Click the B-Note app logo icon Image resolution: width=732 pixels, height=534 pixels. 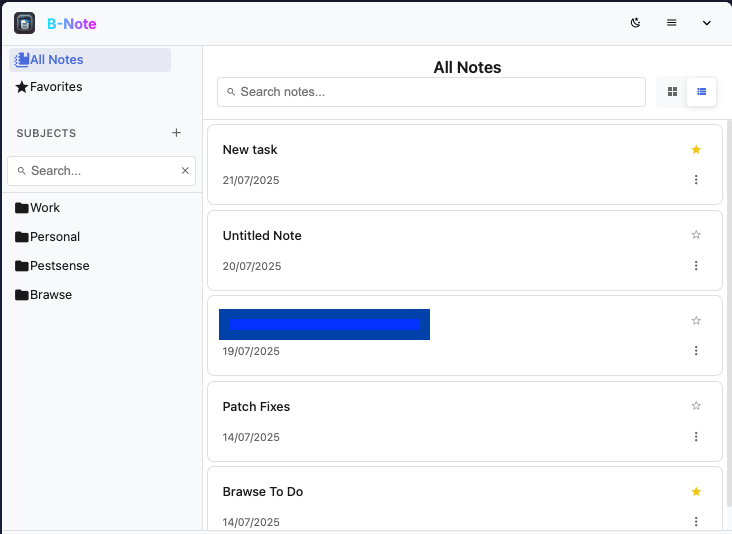[x=25, y=23]
